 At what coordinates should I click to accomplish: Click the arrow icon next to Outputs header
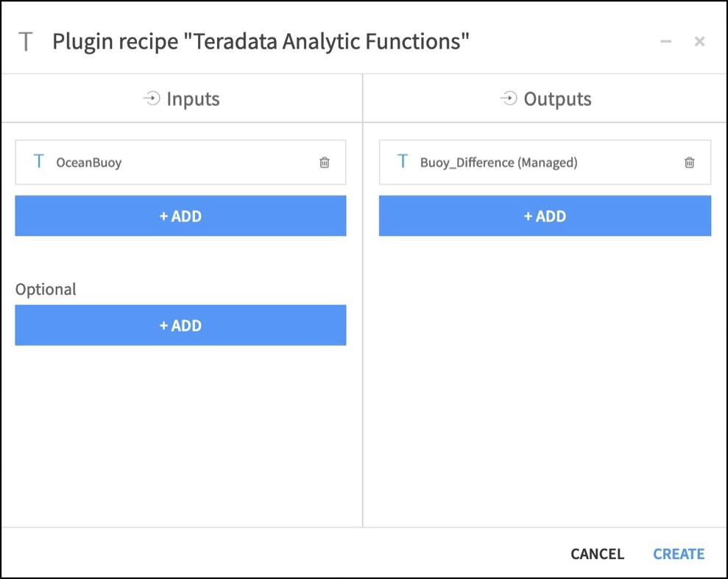(508, 98)
